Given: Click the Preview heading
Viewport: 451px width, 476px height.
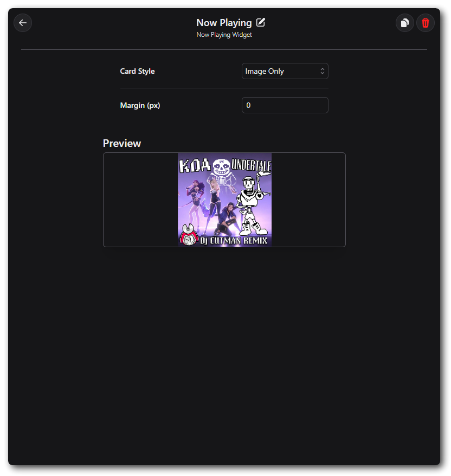Looking at the screenshot, I should (x=121, y=143).
